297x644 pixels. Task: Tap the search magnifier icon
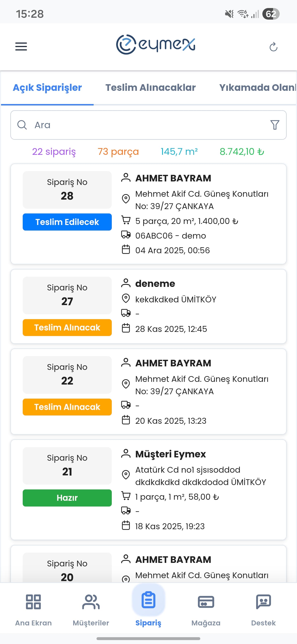22,125
